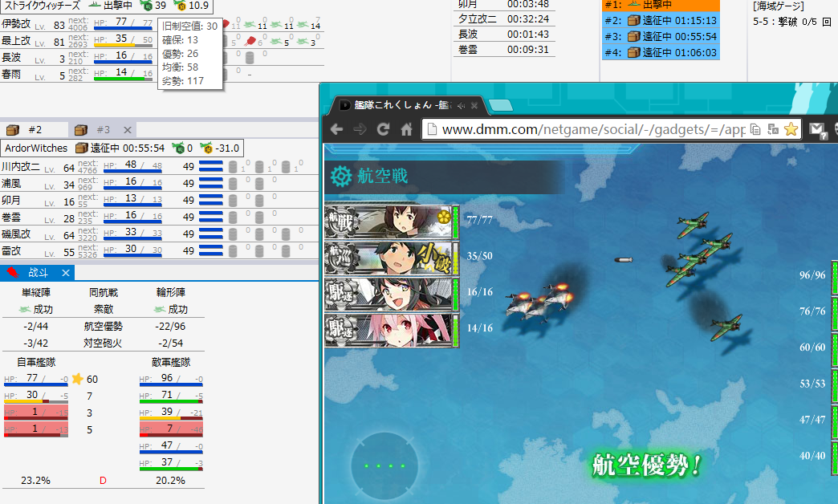The width and height of the screenshot is (838, 504).
Task: Click the 航空優勢 air state label
Action: click(104, 326)
